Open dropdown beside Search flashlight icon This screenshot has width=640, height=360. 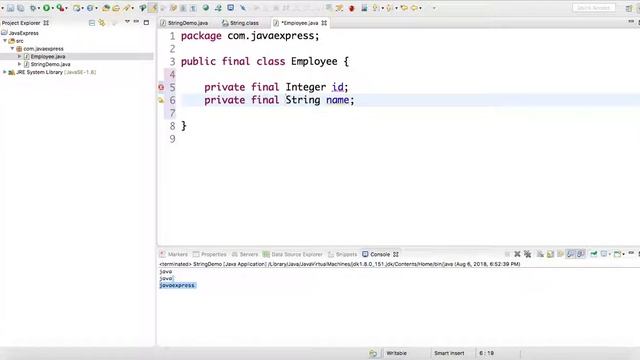[x=133, y=8]
